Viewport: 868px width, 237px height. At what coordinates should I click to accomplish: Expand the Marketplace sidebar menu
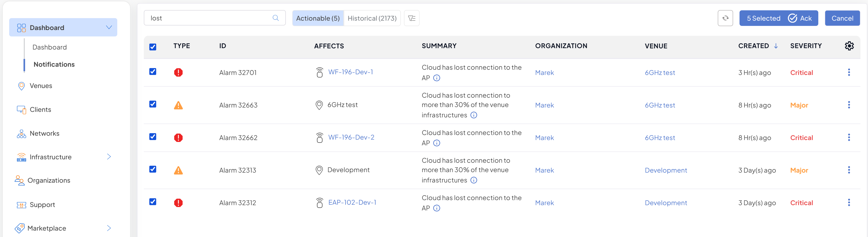point(109,228)
